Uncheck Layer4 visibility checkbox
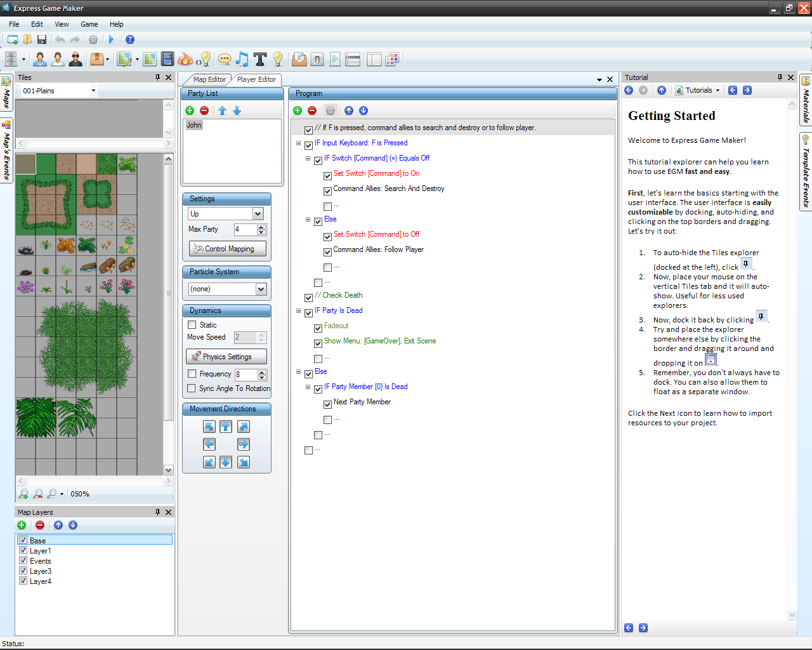This screenshot has height=650, width=812. click(x=23, y=581)
